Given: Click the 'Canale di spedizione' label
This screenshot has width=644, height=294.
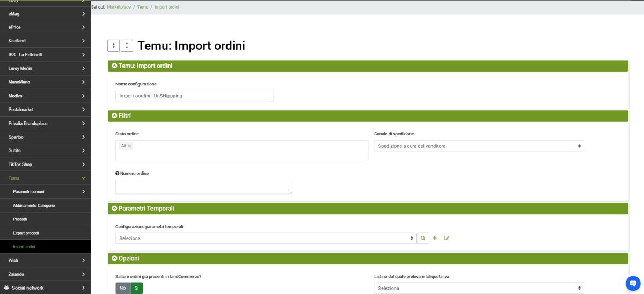Looking at the screenshot, I should [394, 134].
